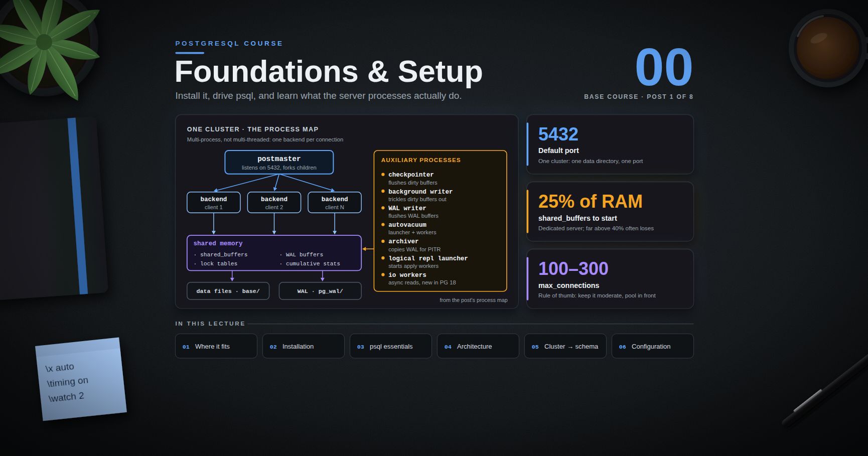
Task: Click 'checkpointer' in auxiliary processes
Action: 411,175
